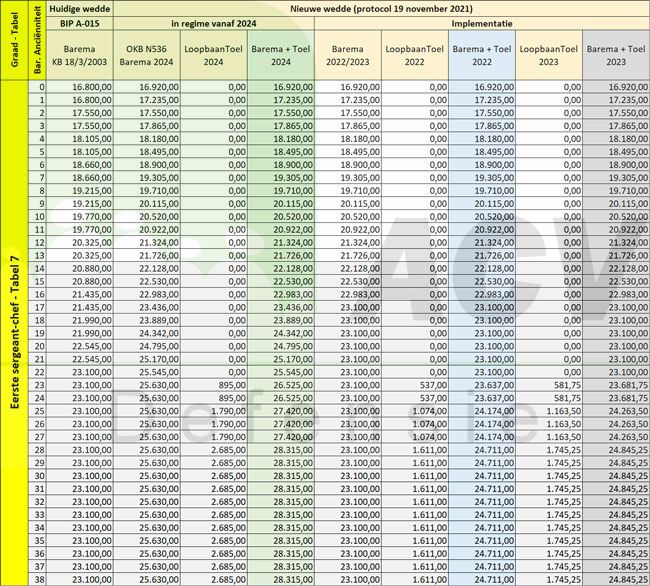
Task: Click 1.074,00 in anciënniteit row 27
Action: pyautogui.click(x=415, y=437)
